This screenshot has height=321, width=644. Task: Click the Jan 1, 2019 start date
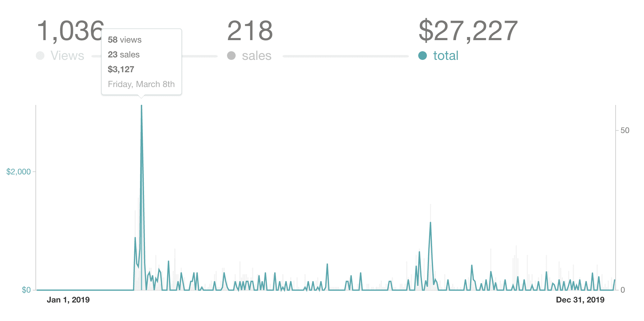pyautogui.click(x=68, y=300)
